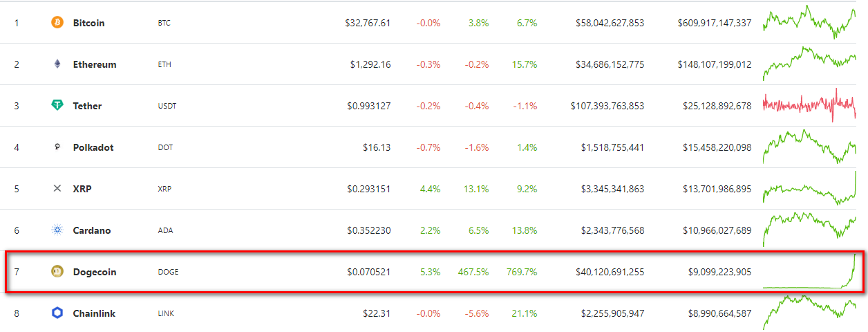
Task: Click the Polkadot logo icon
Action: pos(57,147)
